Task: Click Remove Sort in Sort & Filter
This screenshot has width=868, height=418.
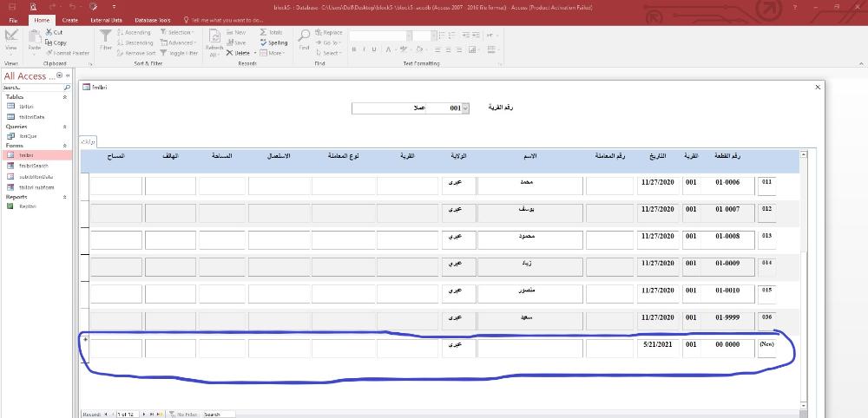Action: (136, 53)
